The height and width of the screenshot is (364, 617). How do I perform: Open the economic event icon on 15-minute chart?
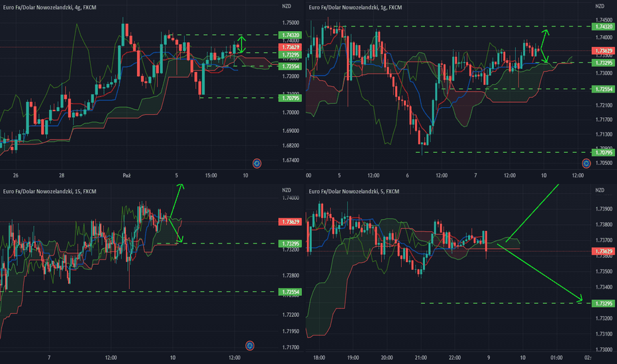point(250,345)
